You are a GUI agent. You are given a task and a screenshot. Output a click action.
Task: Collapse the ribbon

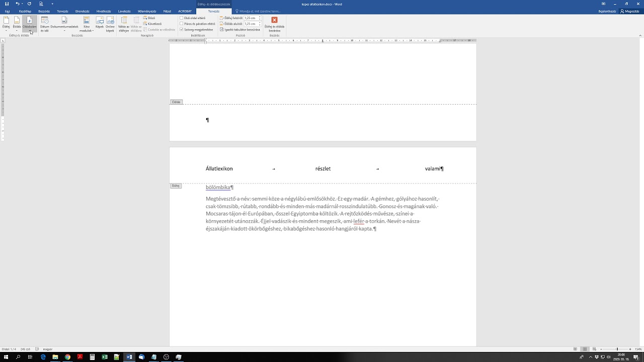tap(639, 35)
